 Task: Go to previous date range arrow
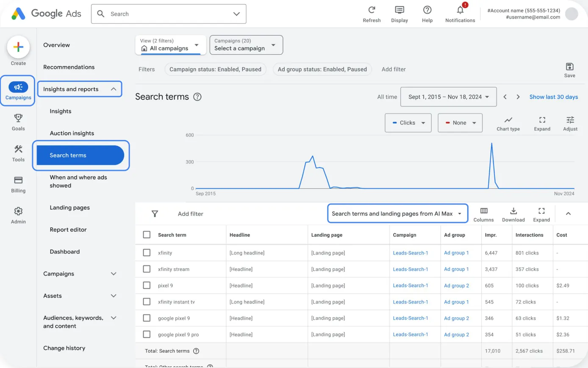pos(505,97)
